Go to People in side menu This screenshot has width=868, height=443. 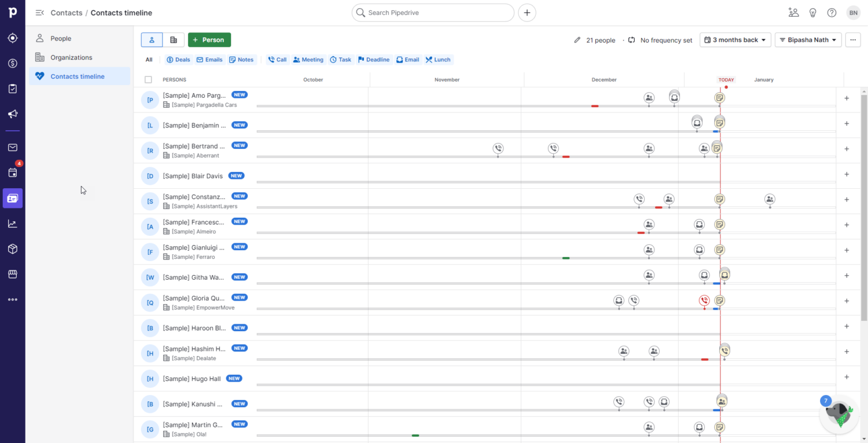click(61, 39)
